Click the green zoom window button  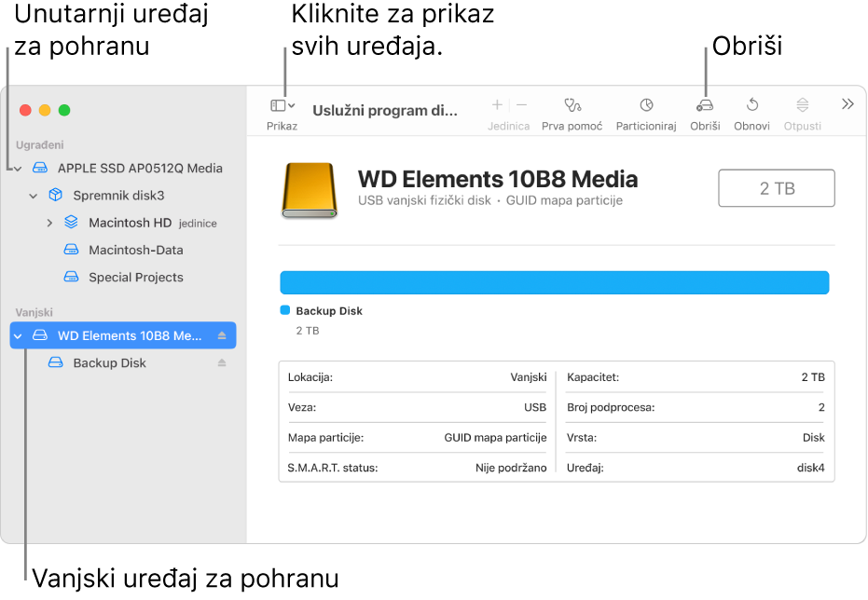pyautogui.click(x=64, y=110)
